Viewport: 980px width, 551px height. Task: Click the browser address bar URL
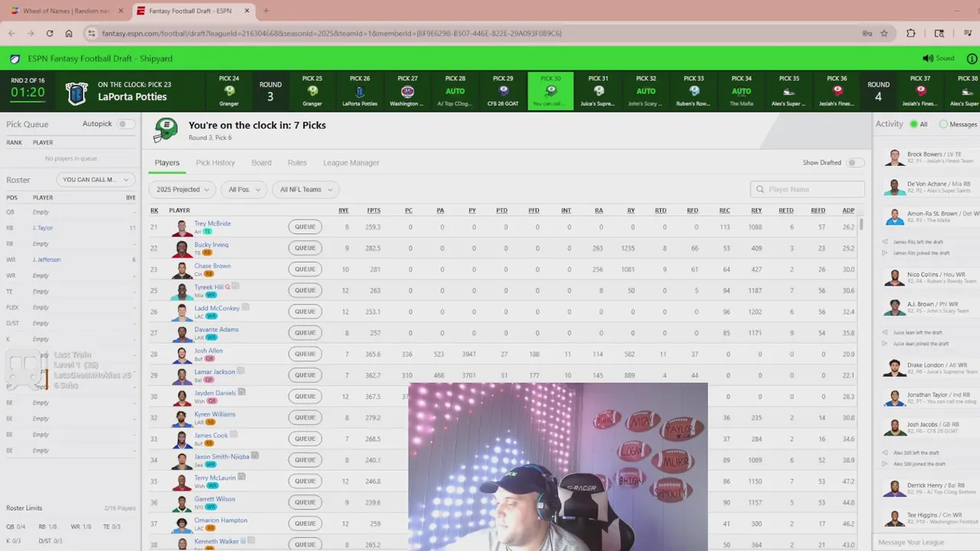[332, 34]
